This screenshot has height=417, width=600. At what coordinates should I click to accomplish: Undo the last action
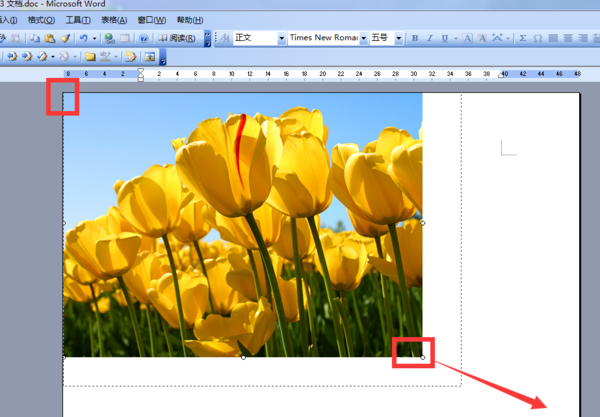[83, 38]
